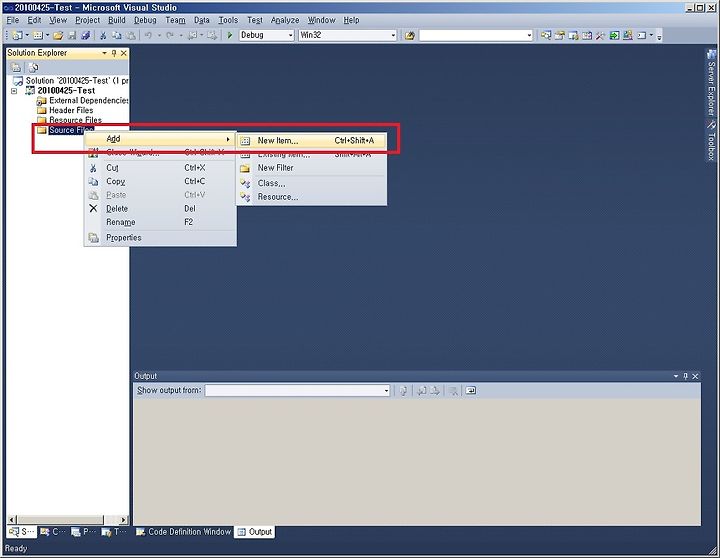Click right arrow of Solution Explorer scrollbar
The height and width of the screenshot is (558, 720).
(x=123, y=519)
